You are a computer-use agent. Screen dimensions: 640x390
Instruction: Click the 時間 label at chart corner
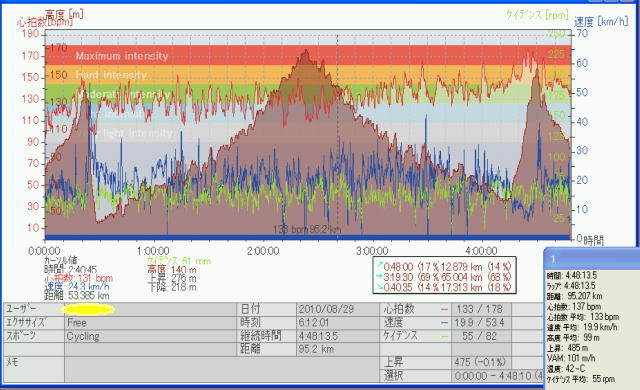coord(593,240)
